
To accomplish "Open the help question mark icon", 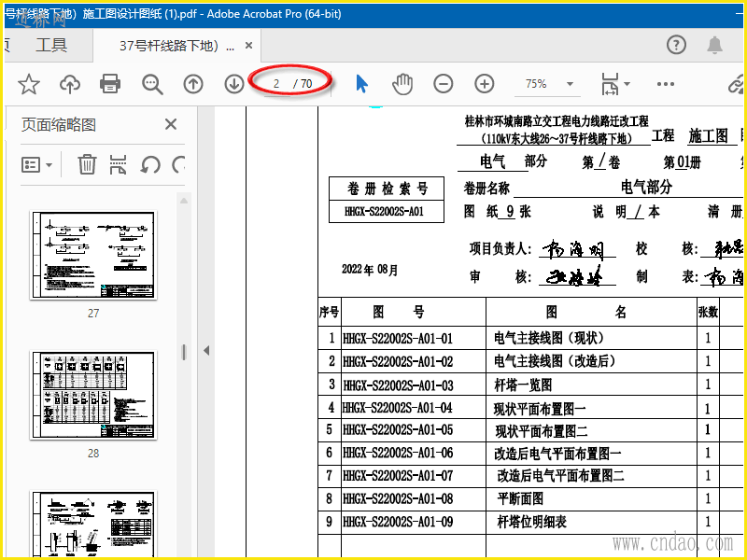I will (676, 45).
